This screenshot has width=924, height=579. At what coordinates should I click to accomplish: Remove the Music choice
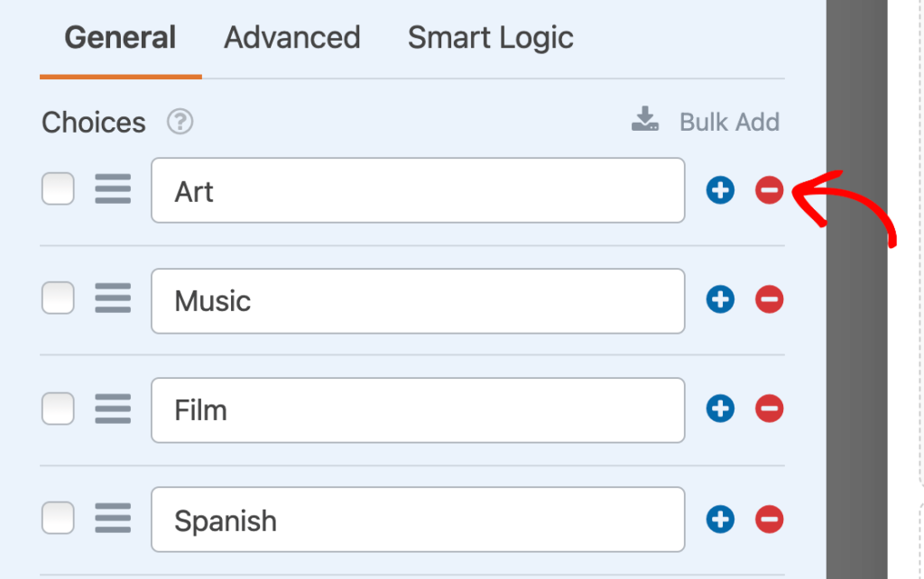click(769, 299)
